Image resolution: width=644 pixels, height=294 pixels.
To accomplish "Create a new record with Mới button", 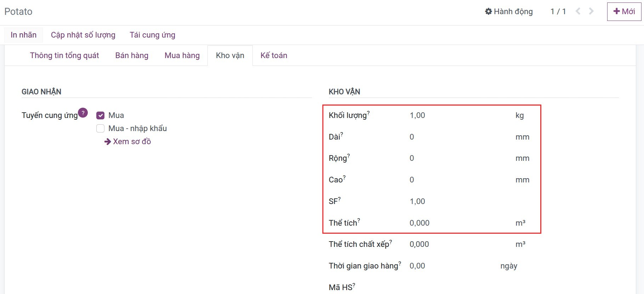I will pyautogui.click(x=624, y=12).
